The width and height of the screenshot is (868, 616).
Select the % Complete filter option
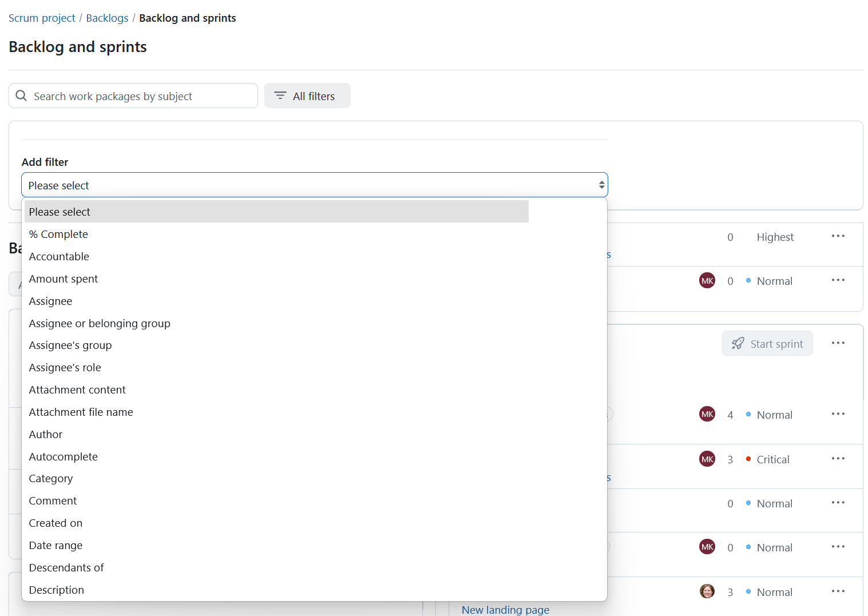coord(276,234)
